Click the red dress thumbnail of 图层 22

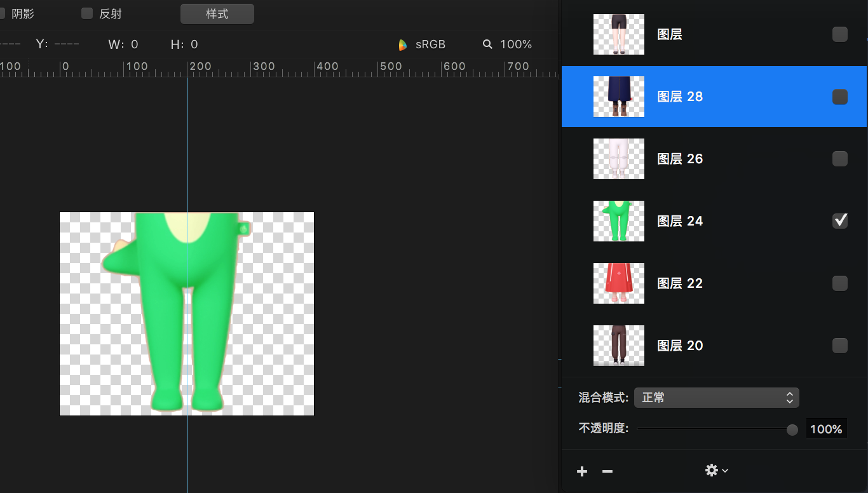click(x=618, y=283)
